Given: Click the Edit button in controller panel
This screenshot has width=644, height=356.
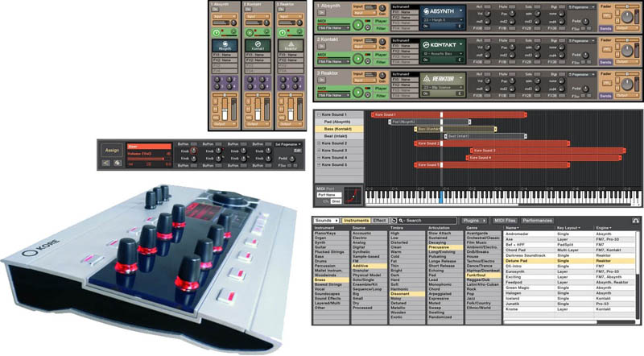Looking at the screenshot, I should pos(297,151).
